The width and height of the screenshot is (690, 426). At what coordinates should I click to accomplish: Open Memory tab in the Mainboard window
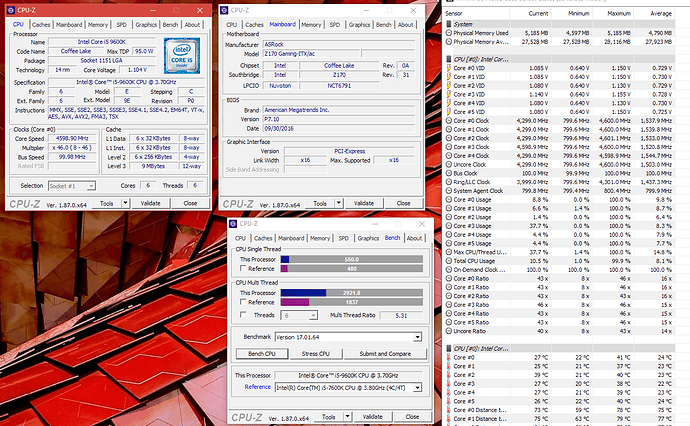pos(311,25)
